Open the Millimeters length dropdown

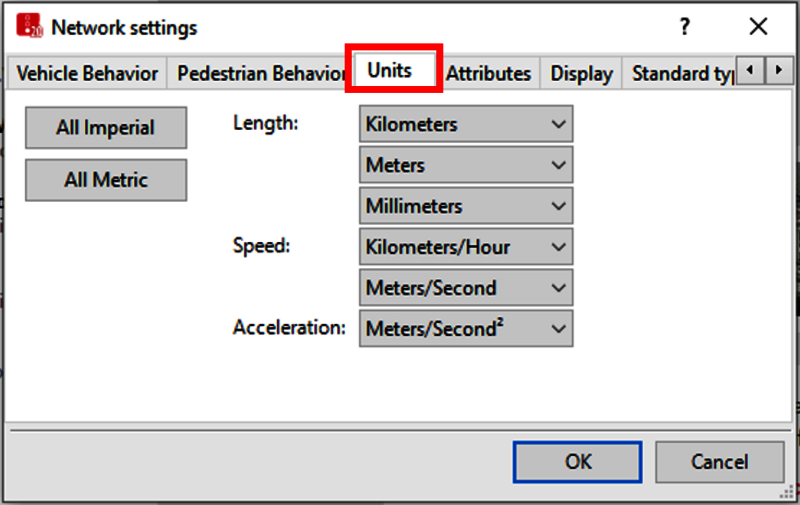[466, 207]
